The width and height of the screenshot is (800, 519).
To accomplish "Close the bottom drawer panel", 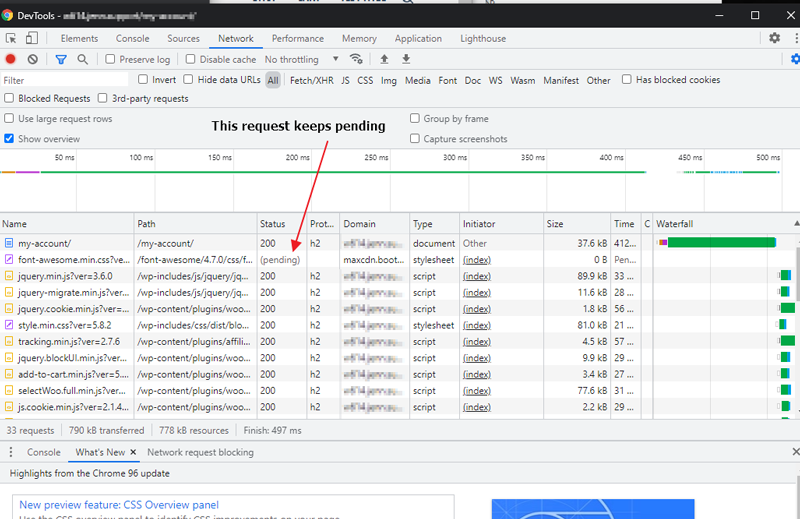I will (795, 452).
